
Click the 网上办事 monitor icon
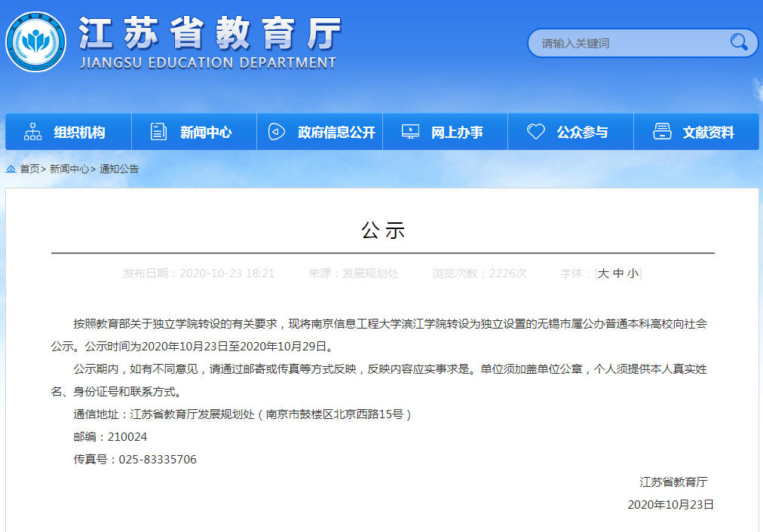pos(410,132)
